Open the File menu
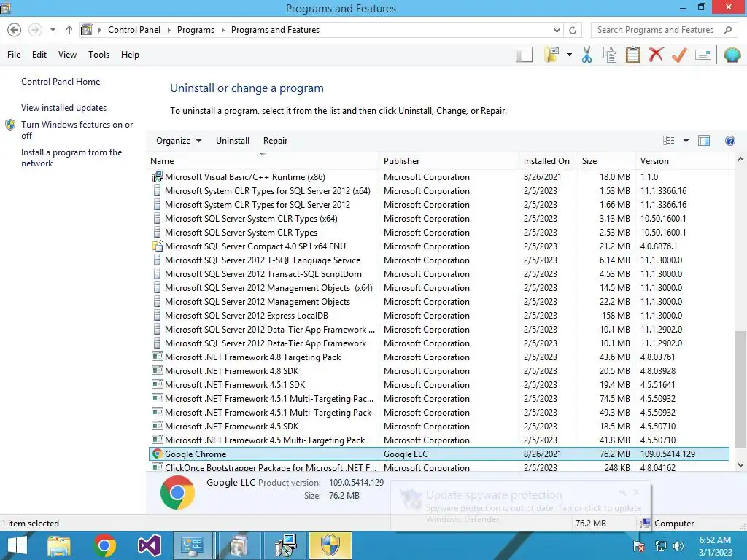Screen dimensions: 747x560 14,55
